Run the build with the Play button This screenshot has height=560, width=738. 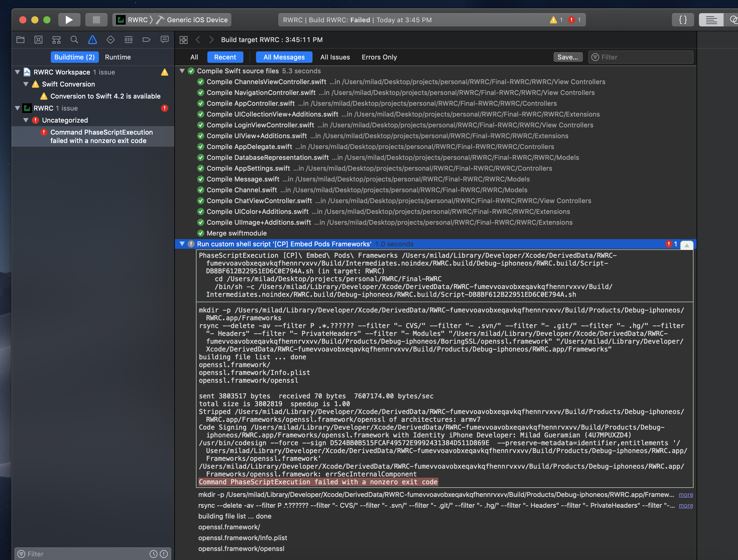(69, 20)
